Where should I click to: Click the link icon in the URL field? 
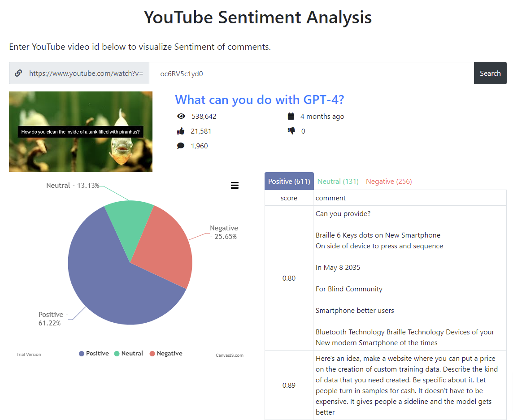18,73
